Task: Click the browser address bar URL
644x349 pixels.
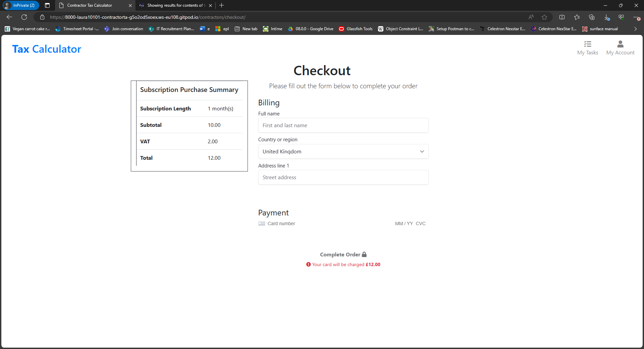Action: [148, 17]
